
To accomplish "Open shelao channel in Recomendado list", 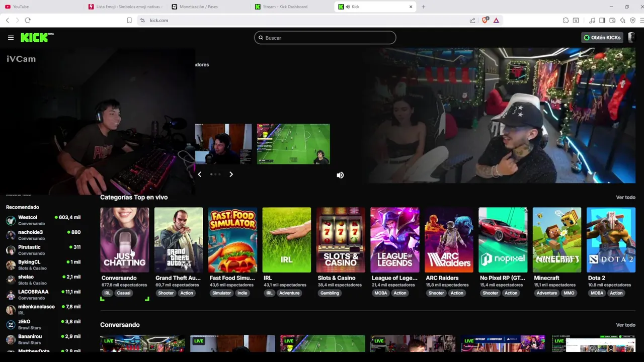I will [x=43, y=280].
